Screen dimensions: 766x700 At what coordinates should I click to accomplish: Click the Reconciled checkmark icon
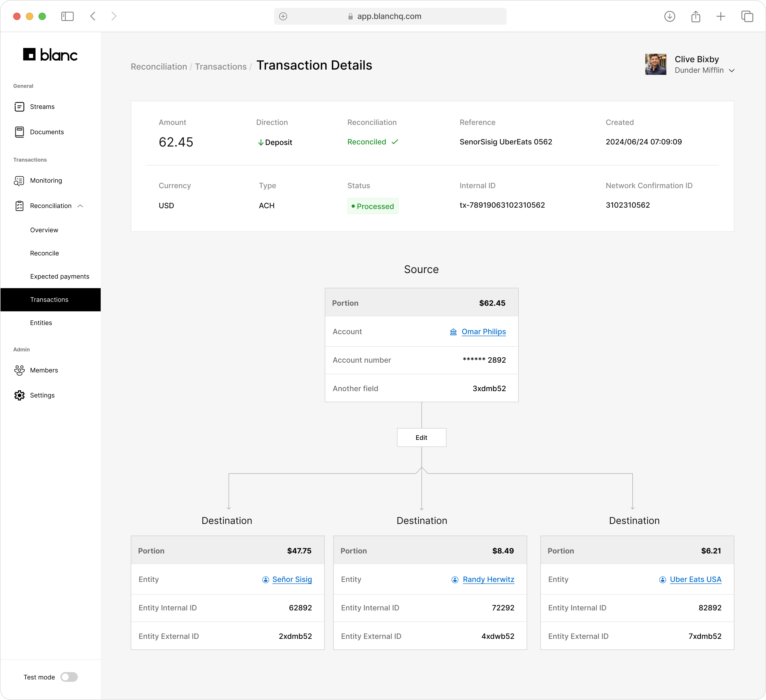[395, 142]
